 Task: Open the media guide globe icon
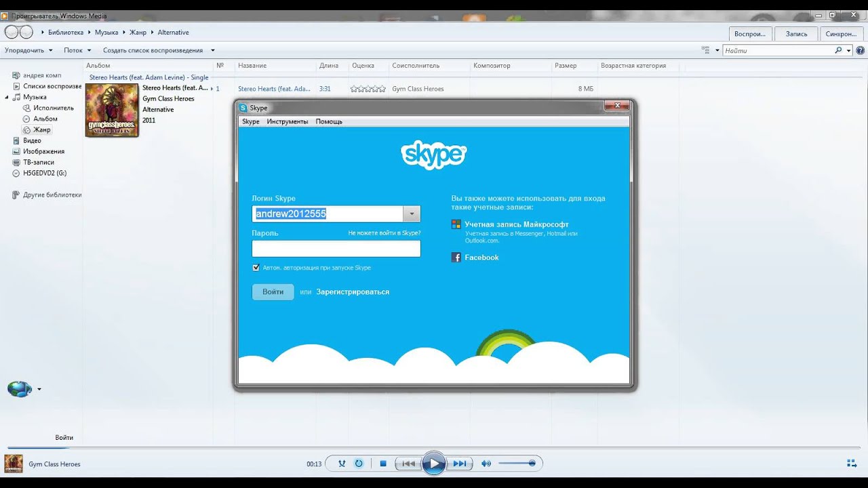click(20, 389)
